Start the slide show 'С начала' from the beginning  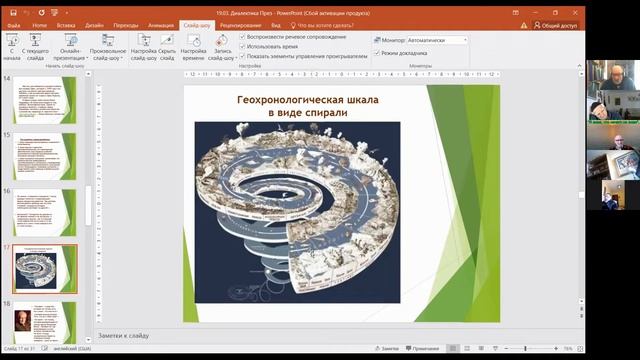coord(12,47)
